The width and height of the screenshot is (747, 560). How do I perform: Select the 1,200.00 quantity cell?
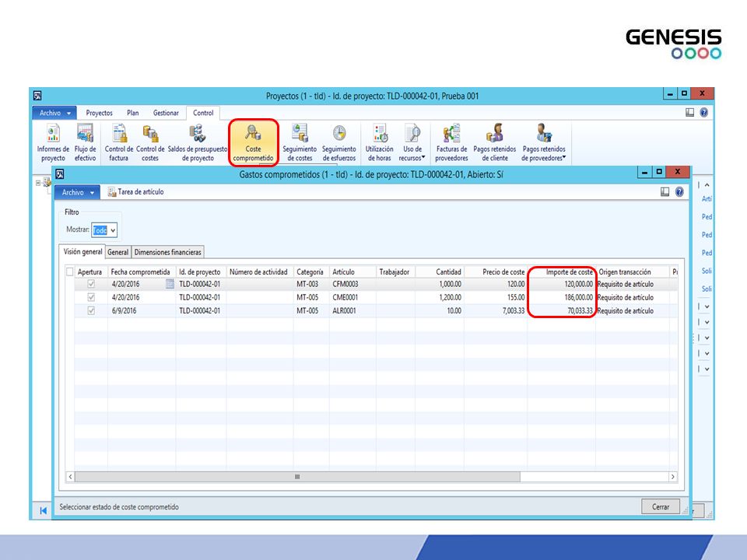(439, 297)
